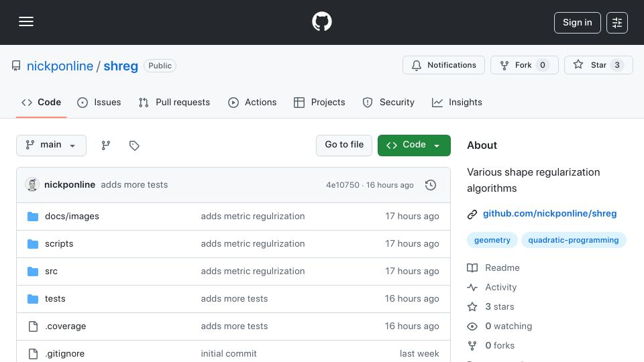This screenshot has width=644, height=362.
Task: Open latest commit message in the header bar
Action: [x=134, y=185]
